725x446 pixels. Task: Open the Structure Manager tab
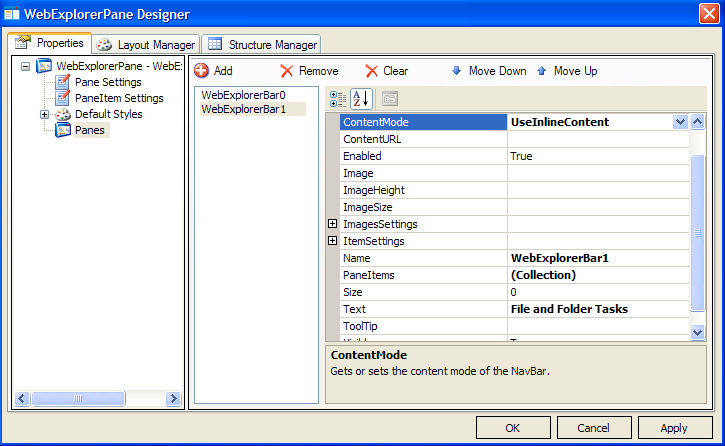click(x=262, y=45)
